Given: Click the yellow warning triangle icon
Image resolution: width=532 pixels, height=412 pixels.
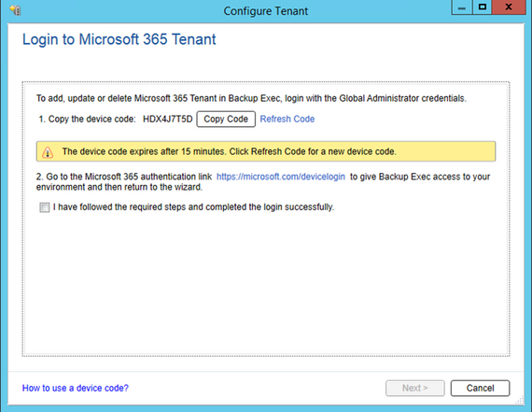Looking at the screenshot, I should (x=48, y=152).
